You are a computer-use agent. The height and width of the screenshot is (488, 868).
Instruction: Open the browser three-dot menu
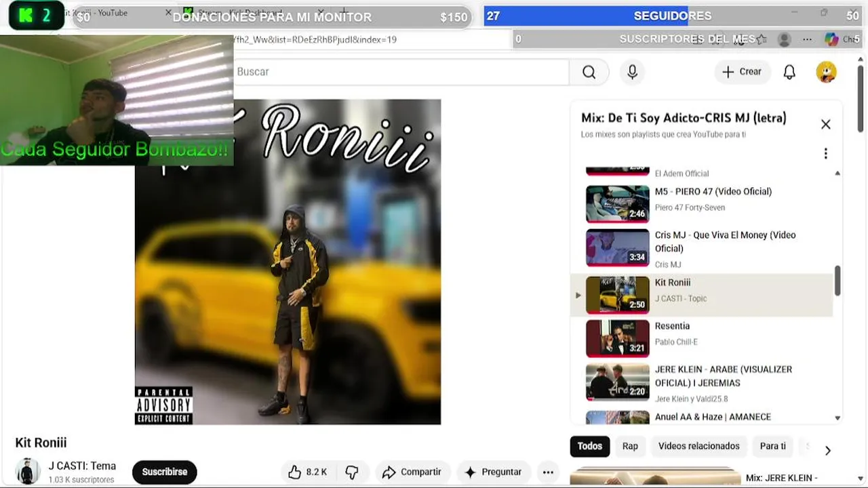(807, 39)
